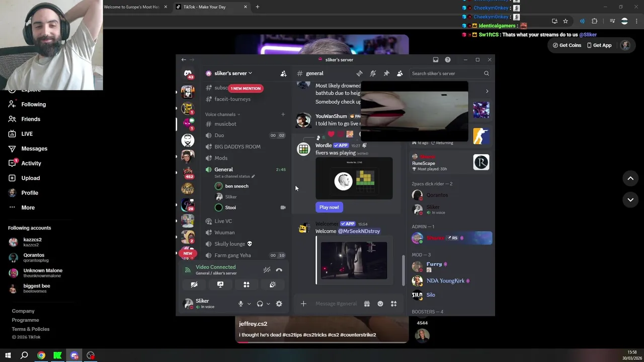Select user Stooi in voice channel

pyautogui.click(x=230, y=208)
